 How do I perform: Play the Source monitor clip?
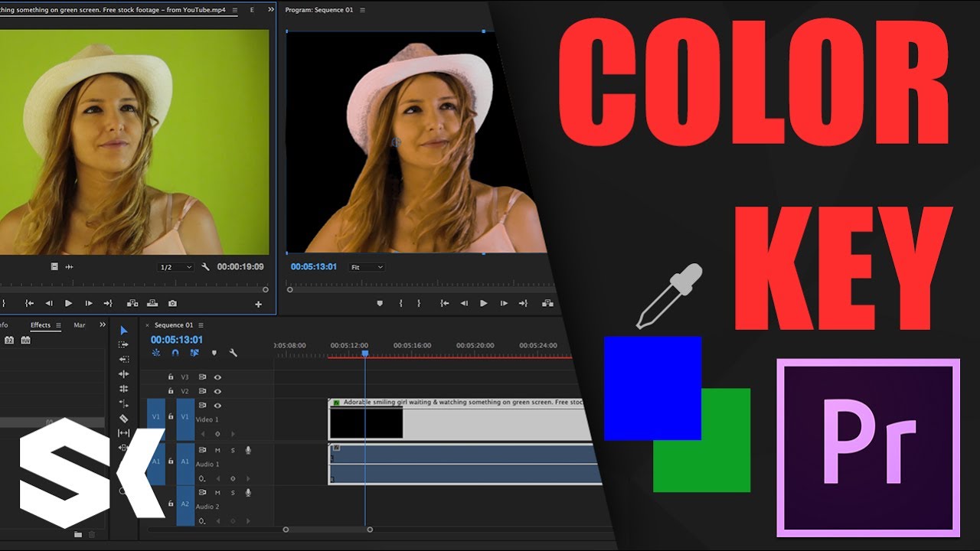68,304
